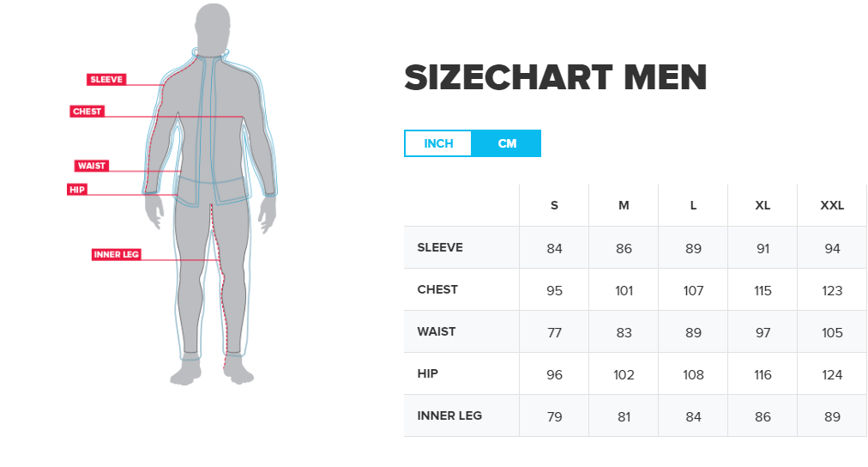
Task: Select the XXL size column header
Action: pos(832,205)
